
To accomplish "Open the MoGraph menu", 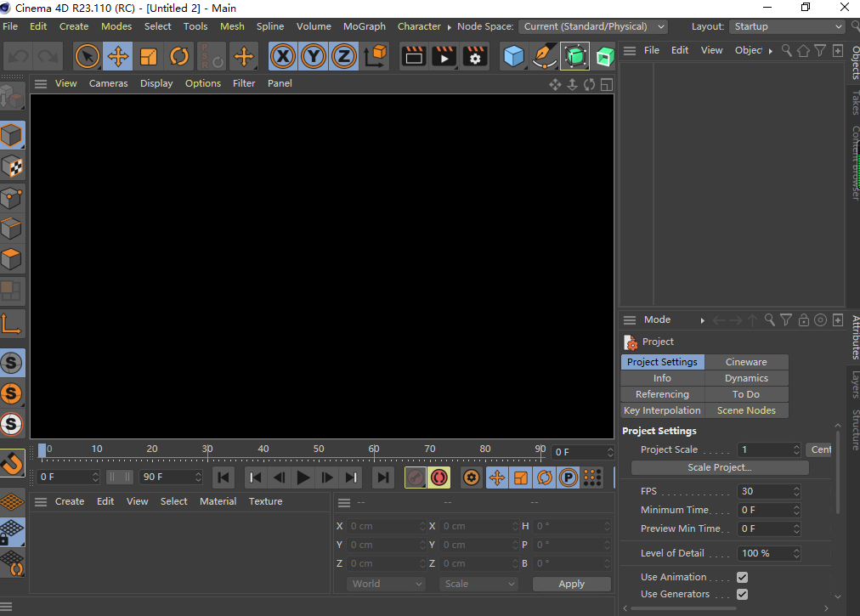I will click(x=364, y=26).
